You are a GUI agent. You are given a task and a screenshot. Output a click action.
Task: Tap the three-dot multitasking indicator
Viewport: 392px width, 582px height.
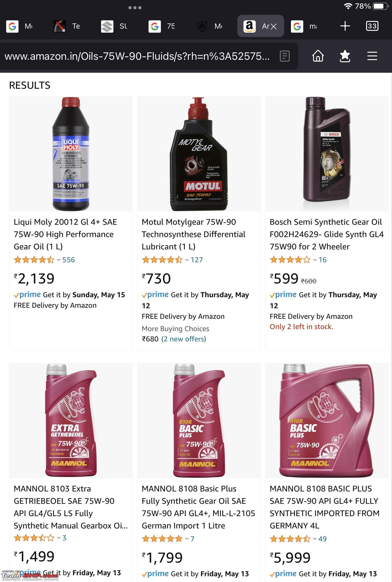tap(135, 8)
